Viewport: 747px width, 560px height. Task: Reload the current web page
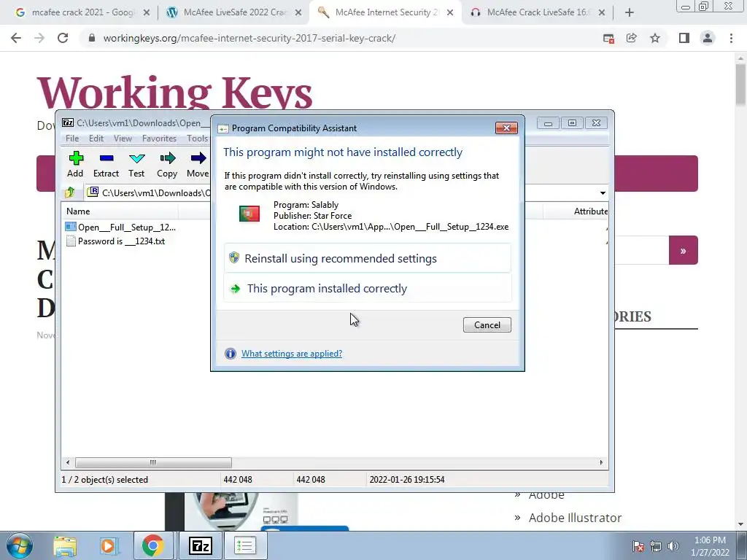coord(63,38)
